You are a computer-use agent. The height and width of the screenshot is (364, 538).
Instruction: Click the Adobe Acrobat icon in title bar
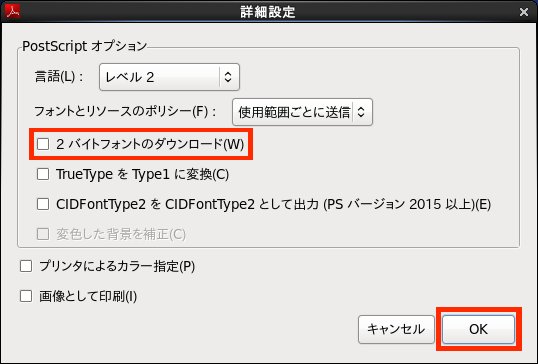tap(13, 12)
